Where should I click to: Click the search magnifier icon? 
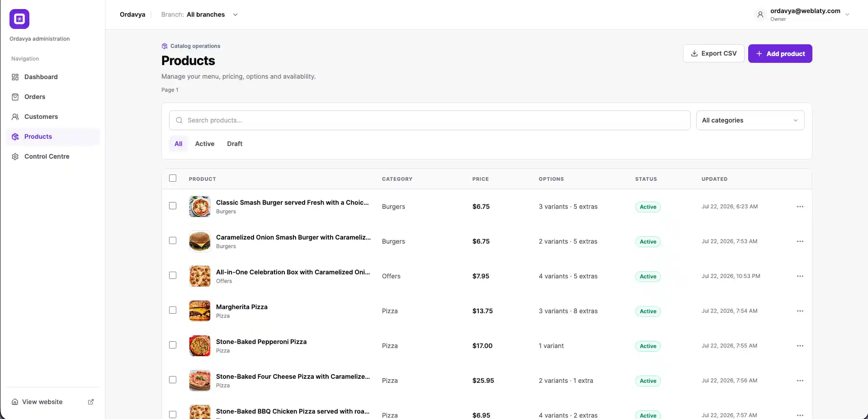(x=179, y=120)
